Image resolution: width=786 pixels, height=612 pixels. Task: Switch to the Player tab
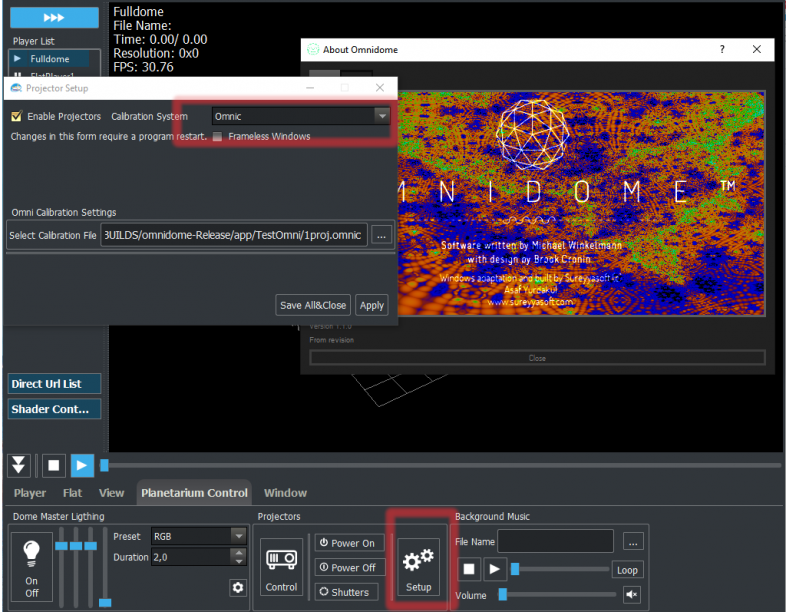30,493
